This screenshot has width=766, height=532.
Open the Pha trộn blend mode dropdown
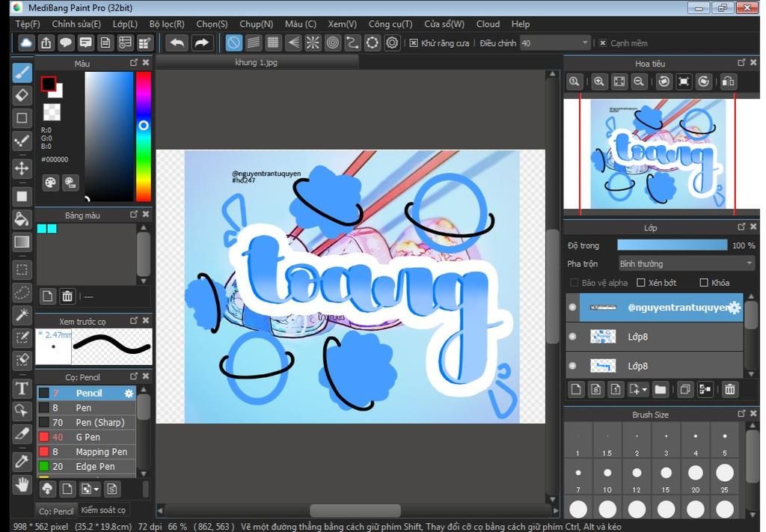[687, 264]
